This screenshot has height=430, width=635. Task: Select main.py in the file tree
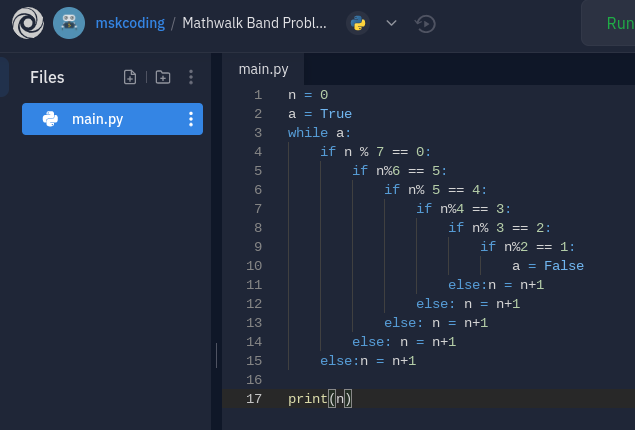112,119
